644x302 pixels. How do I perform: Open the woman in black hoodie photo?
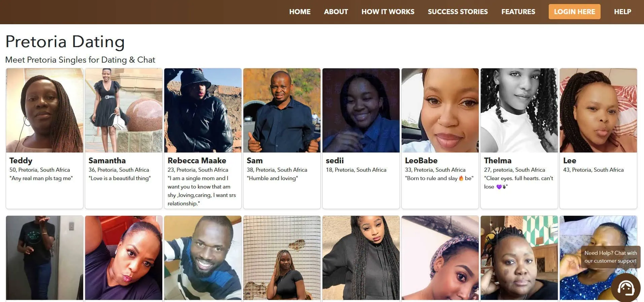tap(361, 258)
